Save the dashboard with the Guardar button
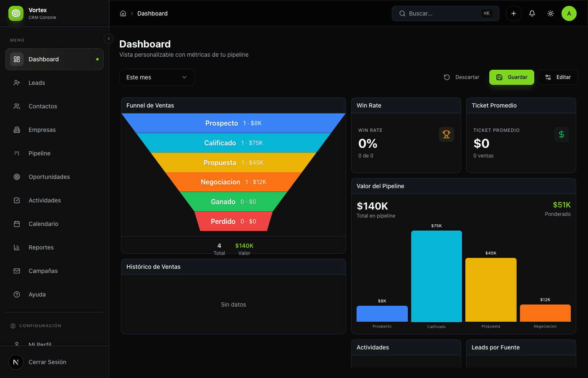Screen dimensions: 588x378 512,77
